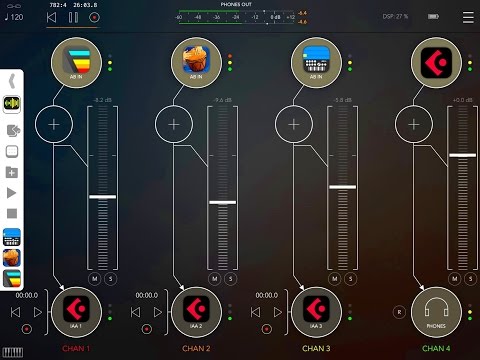Image resolution: width=480 pixels, height=360 pixels.
Task: Add an effect on CHAN 1
Action: (x=54, y=124)
